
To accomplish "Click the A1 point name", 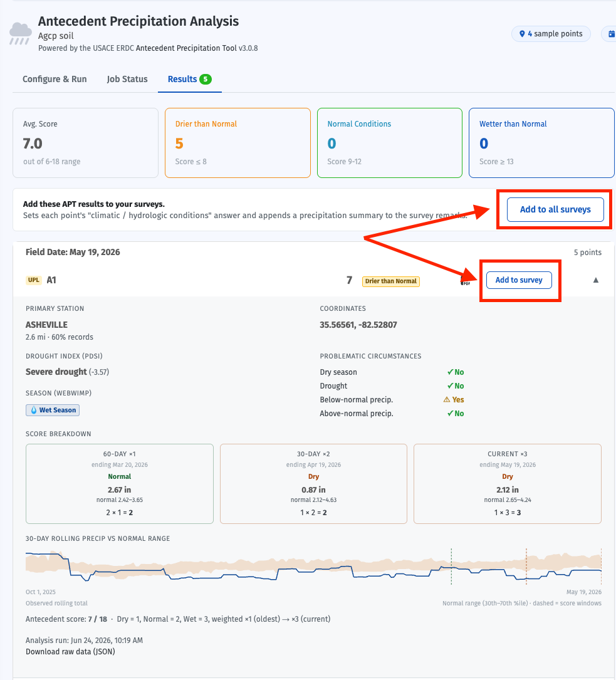I will tap(51, 280).
